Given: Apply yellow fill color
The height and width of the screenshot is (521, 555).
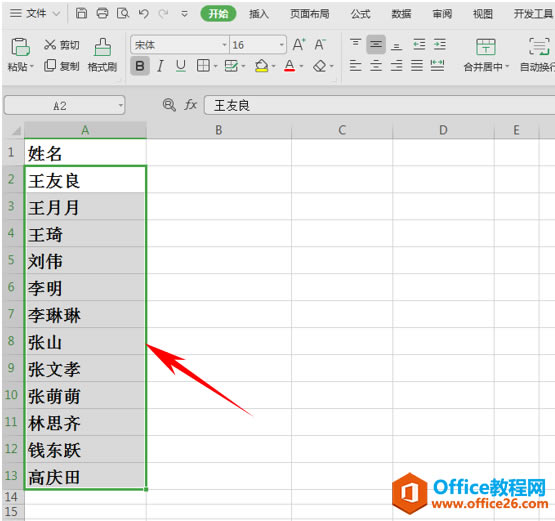Looking at the screenshot, I should (262, 66).
